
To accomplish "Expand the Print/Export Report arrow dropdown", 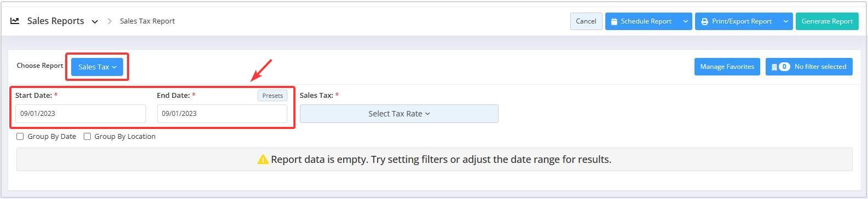I will click(785, 21).
